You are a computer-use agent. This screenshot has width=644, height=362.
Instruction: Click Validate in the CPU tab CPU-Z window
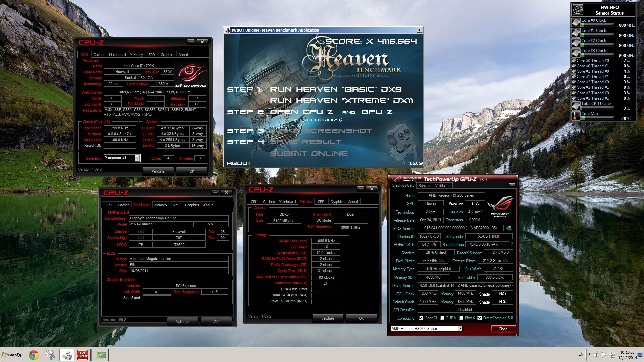coord(158,171)
